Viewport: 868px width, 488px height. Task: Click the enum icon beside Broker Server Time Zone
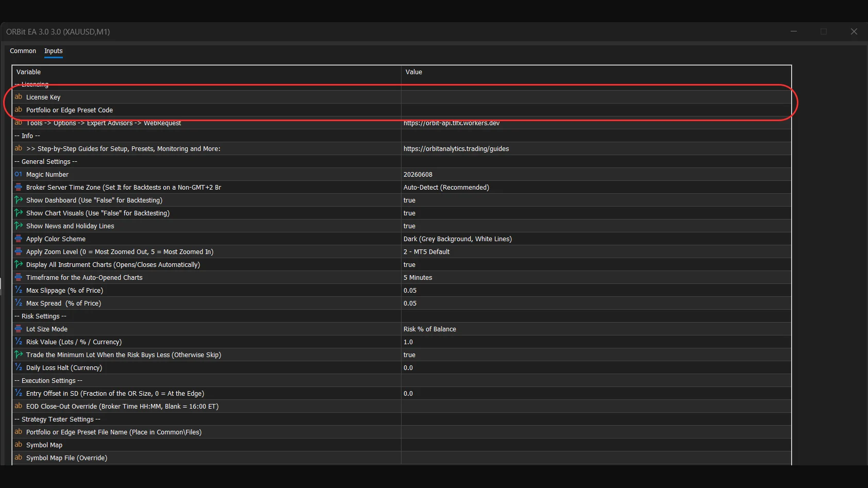[19, 187]
